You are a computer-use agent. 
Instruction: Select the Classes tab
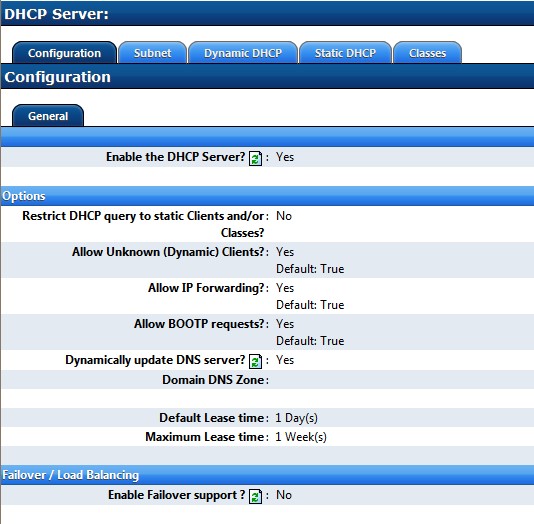point(428,53)
